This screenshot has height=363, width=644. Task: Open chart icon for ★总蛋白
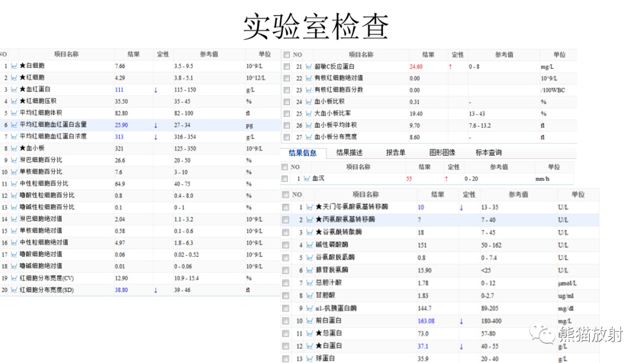(x=309, y=333)
